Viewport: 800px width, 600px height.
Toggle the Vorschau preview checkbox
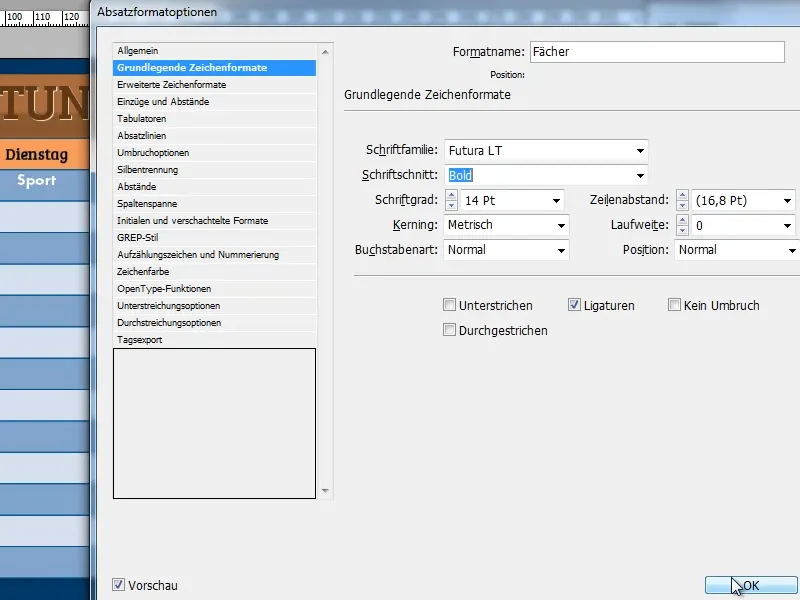click(118, 585)
